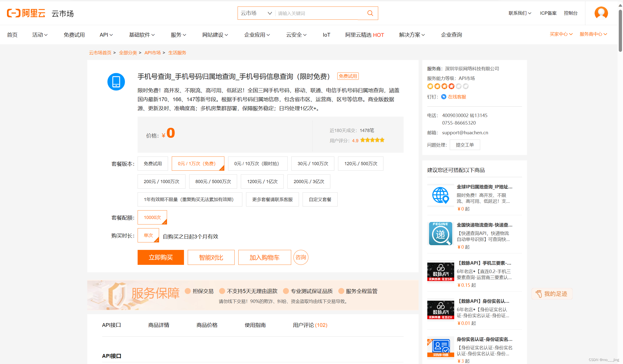The width and height of the screenshot is (623, 364).
Task: Click the Aliyun logo
Action: (x=26, y=13)
